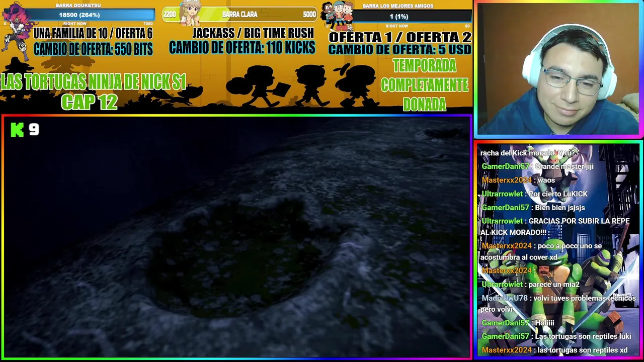Click the Los Mejores Amigos bar showing 1 (1%)
Image resolution: width=644 pixels, height=362 pixels.
coord(398,16)
